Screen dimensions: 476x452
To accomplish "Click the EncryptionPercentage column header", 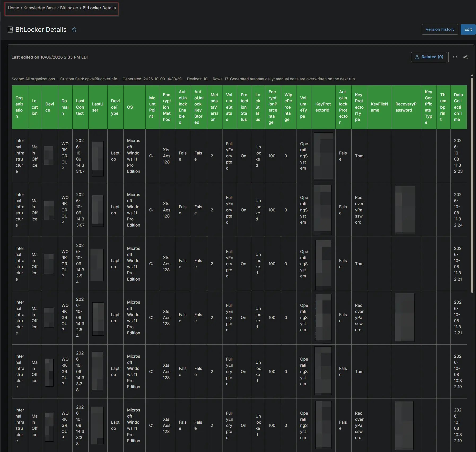I will pos(273,107).
